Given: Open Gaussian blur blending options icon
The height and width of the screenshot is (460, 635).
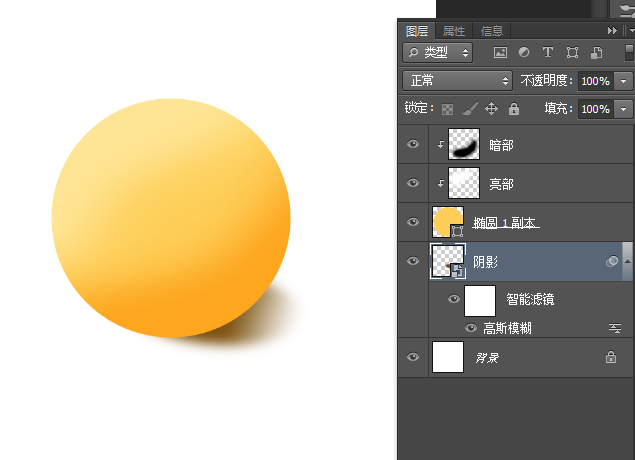Looking at the screenshot, I should (x=615, y=328).
